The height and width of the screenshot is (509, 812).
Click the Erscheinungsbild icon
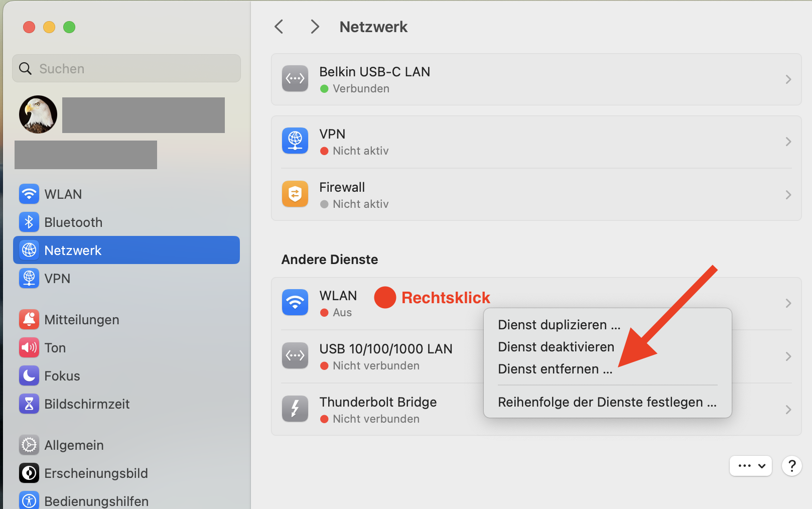[29, 473]
